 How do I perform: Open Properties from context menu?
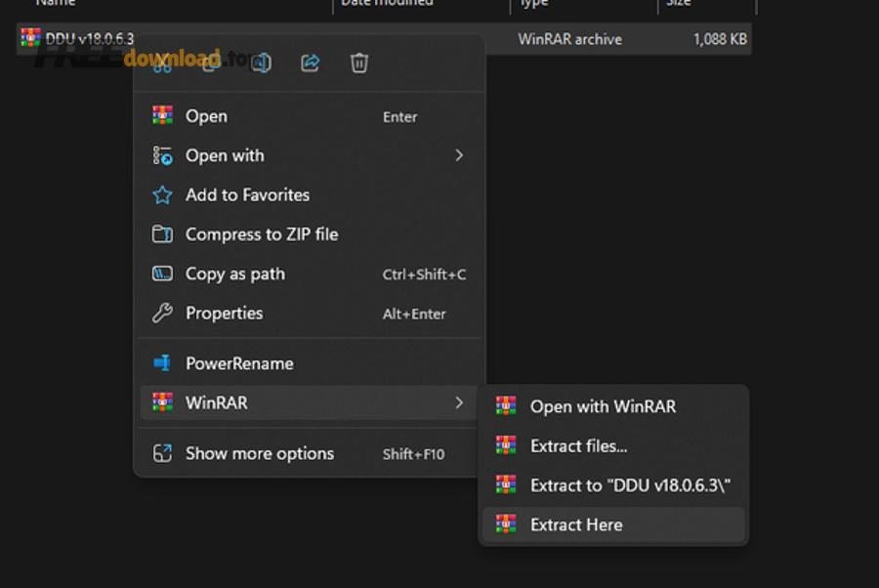coord(310,313)
